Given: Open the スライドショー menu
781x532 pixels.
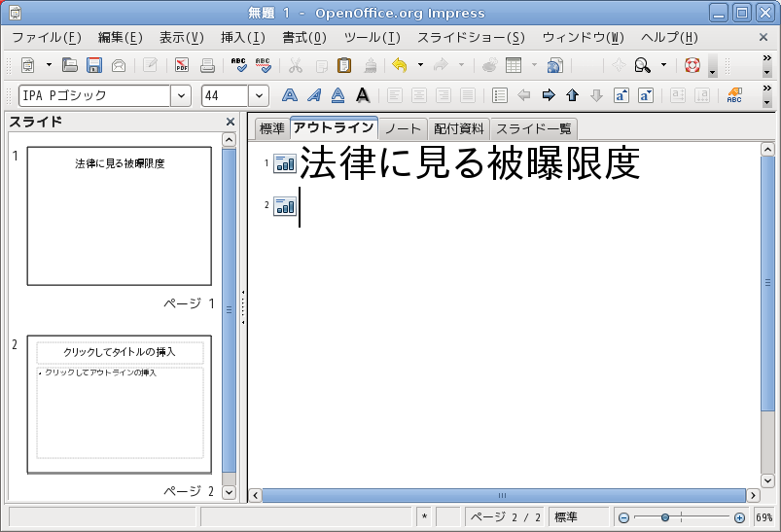Looking at the screenshot, I should (471, 38).
